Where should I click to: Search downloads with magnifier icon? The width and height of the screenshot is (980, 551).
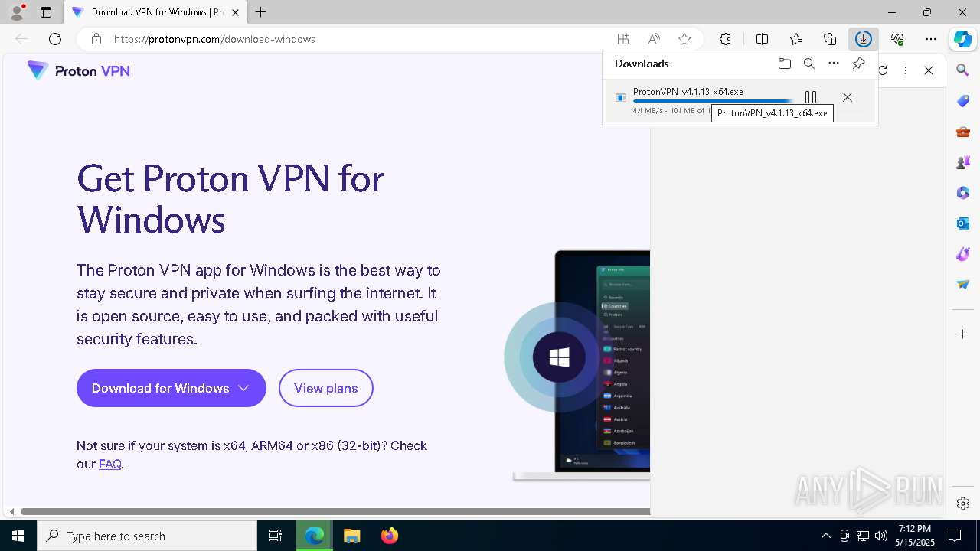pos(809,64)
